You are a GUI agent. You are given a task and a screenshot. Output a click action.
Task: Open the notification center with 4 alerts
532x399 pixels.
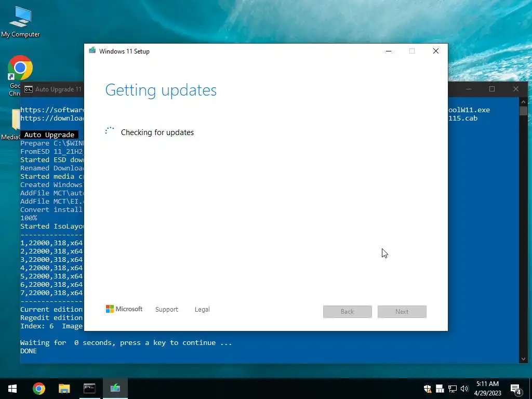[516, 389]
